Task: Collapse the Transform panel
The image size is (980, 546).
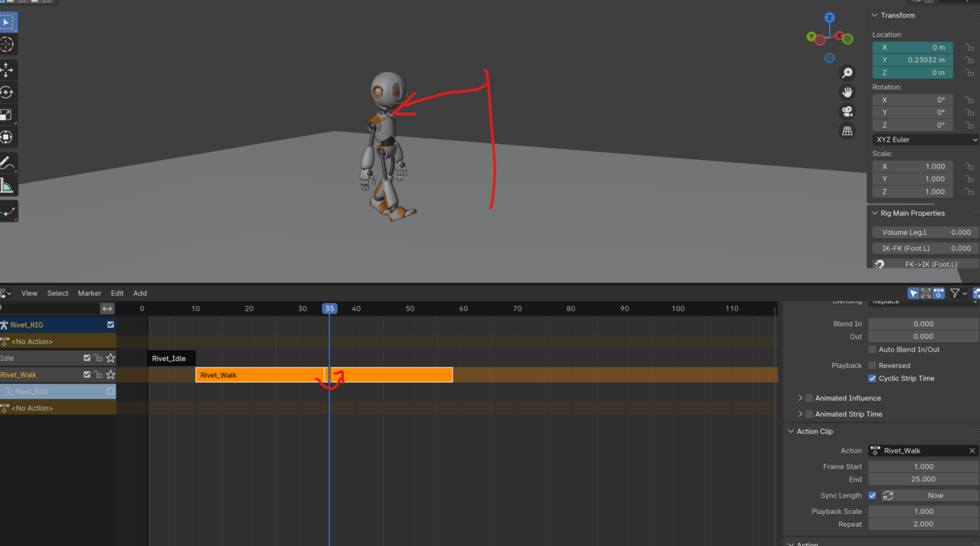Action: (875, 15)
